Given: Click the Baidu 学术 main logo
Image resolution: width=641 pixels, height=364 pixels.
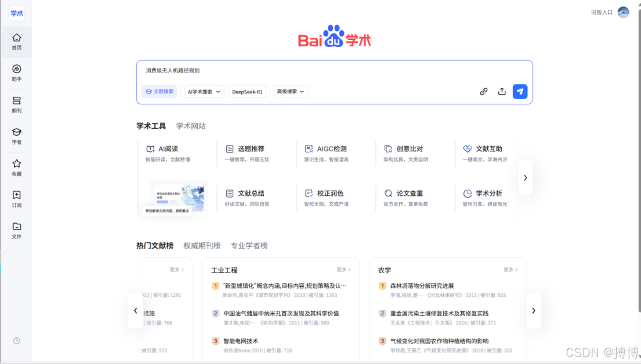Looking at the screenshot, I should (x=334, y=37).
